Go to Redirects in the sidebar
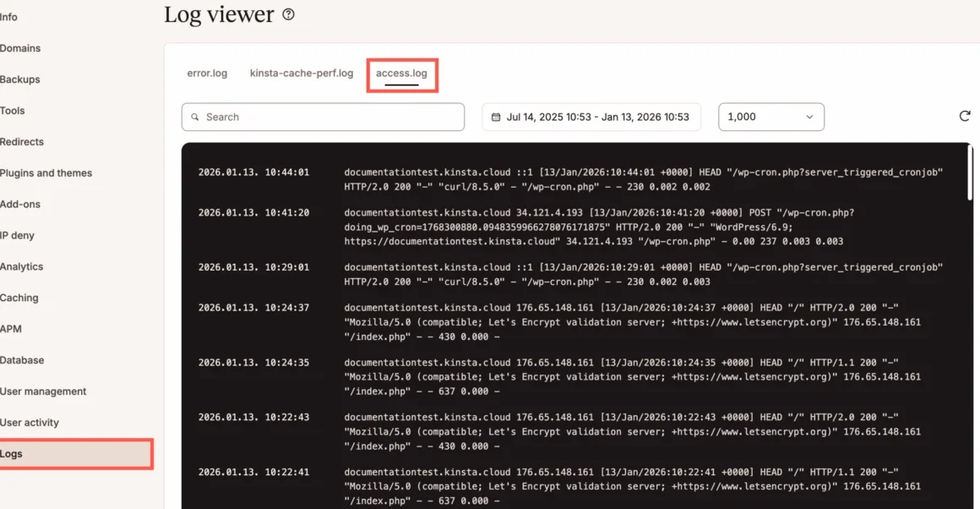The width and height of the screenshot is (980, 509). click(22, 142)
